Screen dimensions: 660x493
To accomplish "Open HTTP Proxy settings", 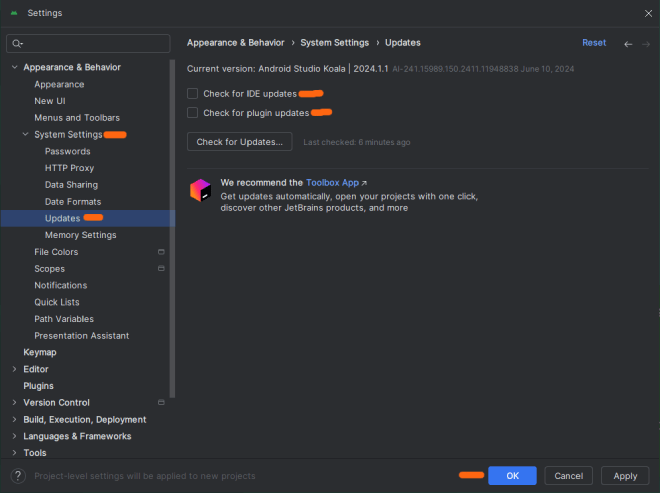I will 69,168.
